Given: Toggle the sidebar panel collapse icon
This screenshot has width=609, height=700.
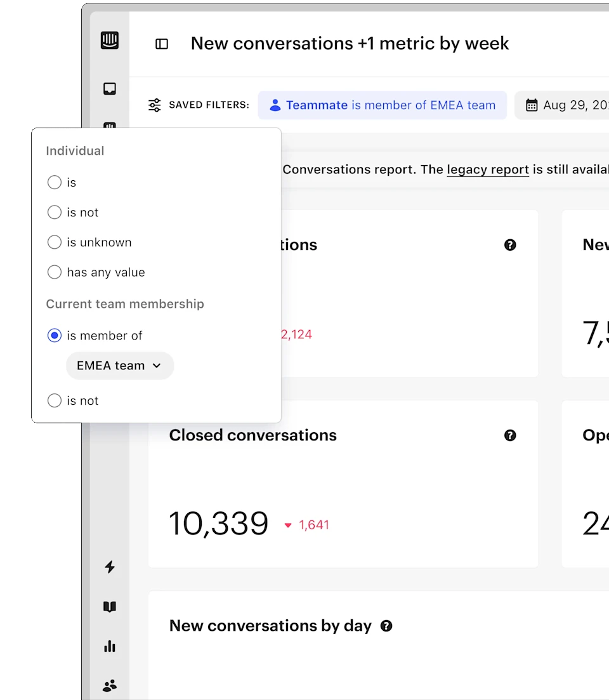Looking at the screenshot, I should [x=162, y=44].
